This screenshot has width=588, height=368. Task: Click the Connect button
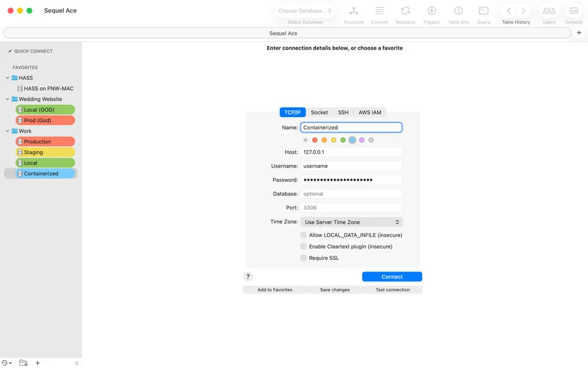coord(392,277)
